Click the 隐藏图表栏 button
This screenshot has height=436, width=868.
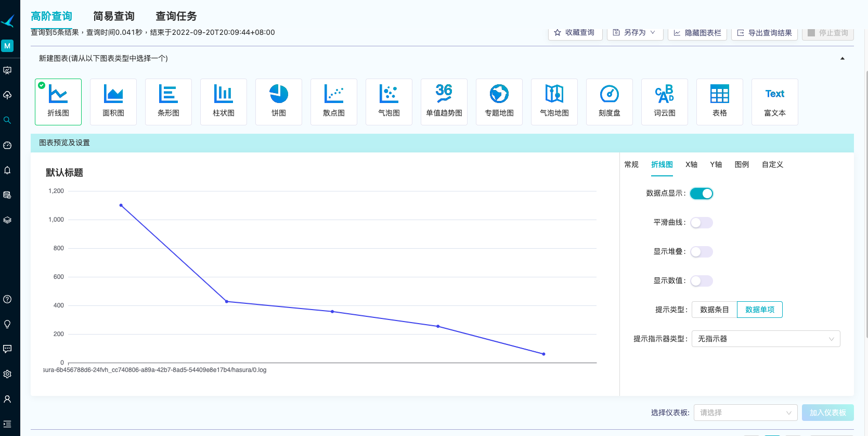click(x=697, y=32)
